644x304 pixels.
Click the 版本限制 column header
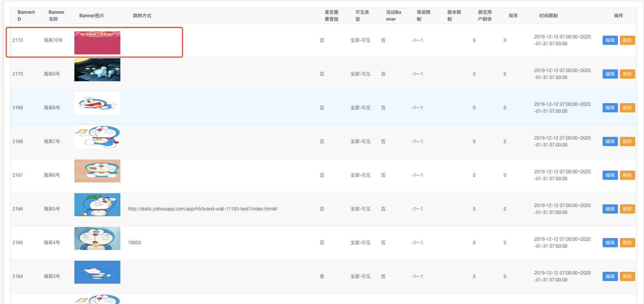(454, 16)
